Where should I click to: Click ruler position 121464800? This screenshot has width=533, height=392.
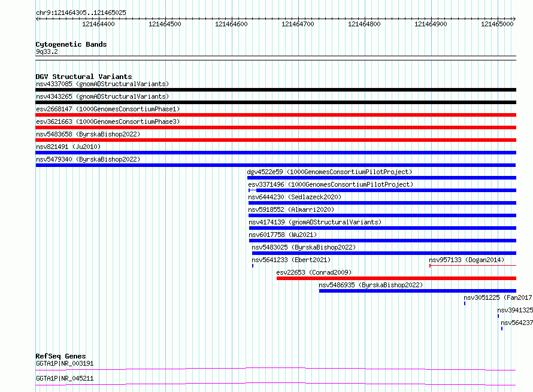[364, 24]
